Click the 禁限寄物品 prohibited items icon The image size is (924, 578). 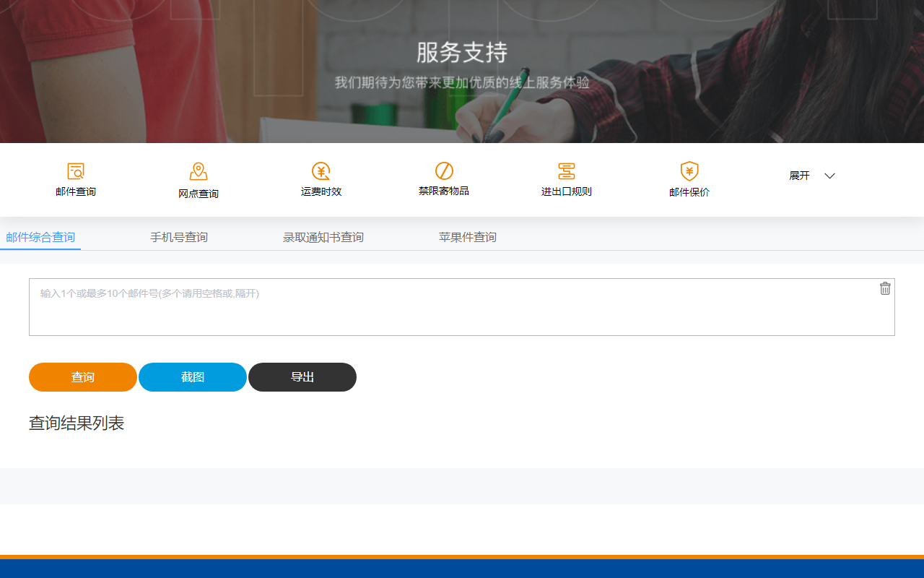click(443, 180)
